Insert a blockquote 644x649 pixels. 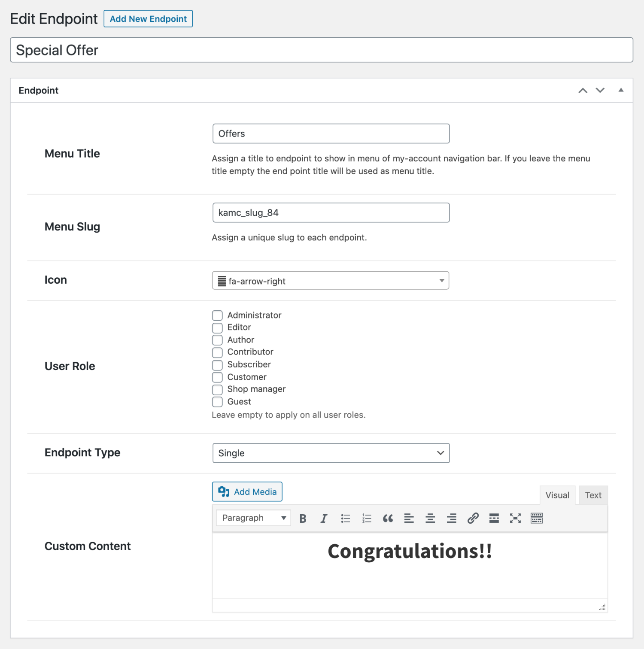388,518
